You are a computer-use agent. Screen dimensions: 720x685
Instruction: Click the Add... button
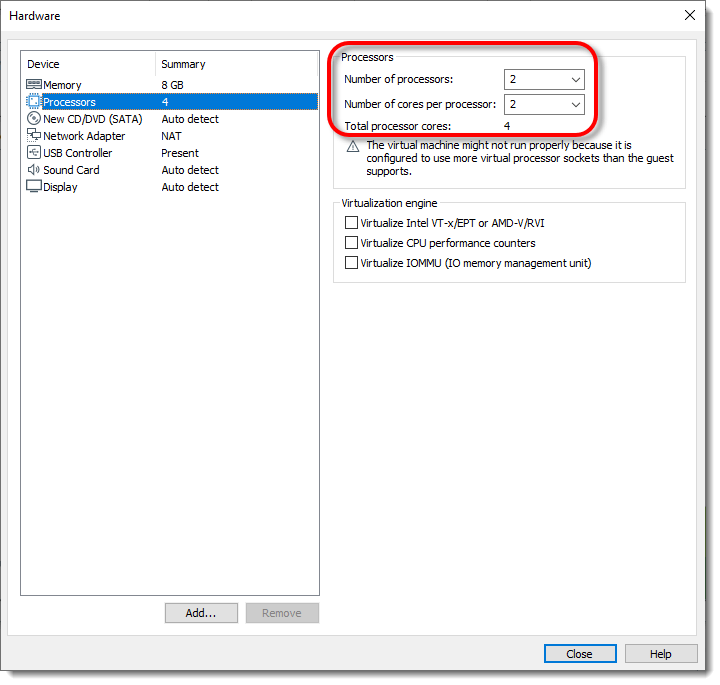tap(201, 613)
